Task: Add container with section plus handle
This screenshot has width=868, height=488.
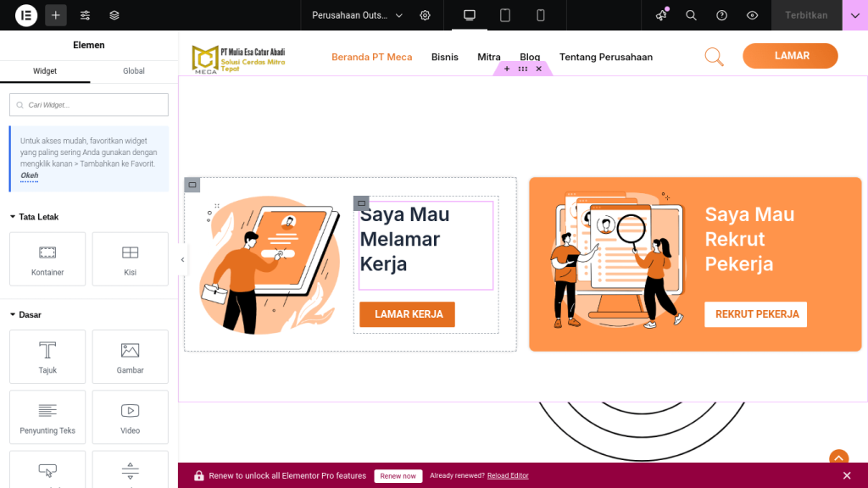Action: click(x=507, y=69)
